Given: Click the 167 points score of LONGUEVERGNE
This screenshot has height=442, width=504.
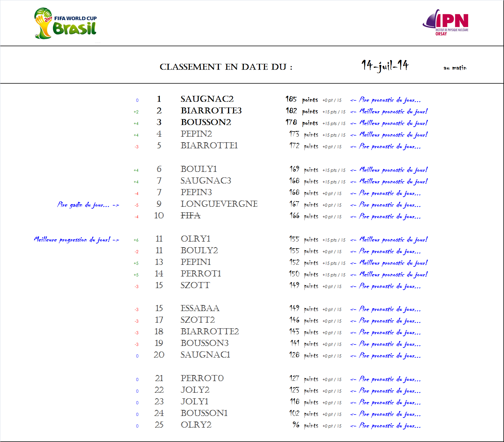Looking at the screenshot, I should [303, 204].
